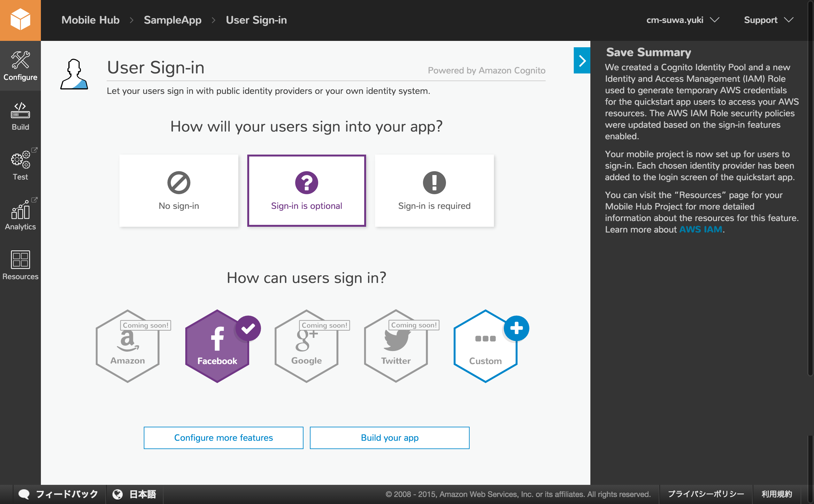Click the feedback speech bubble icon

pos(24,494)
